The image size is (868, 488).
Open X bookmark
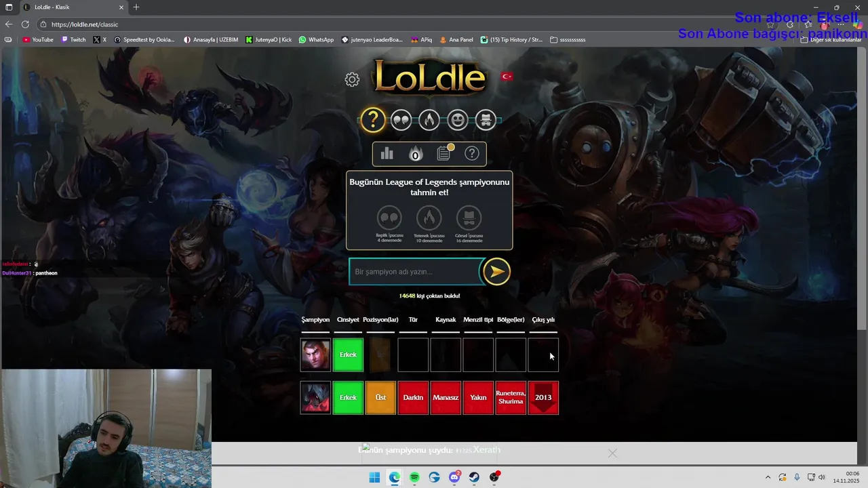pyautogui.click(x=100, y=40)
